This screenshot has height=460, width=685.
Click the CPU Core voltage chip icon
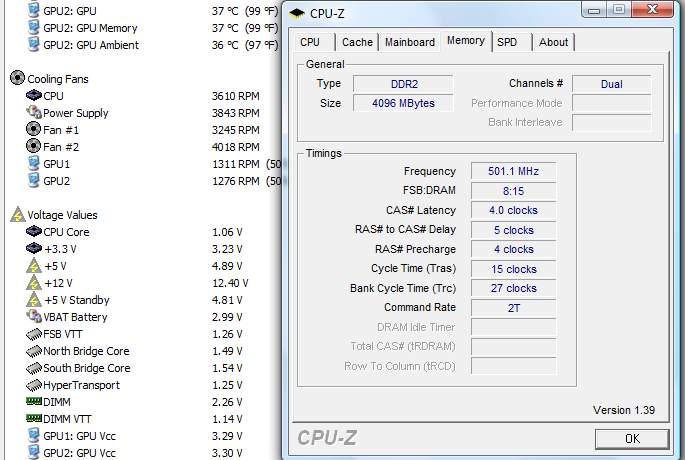tap(34, 231)
